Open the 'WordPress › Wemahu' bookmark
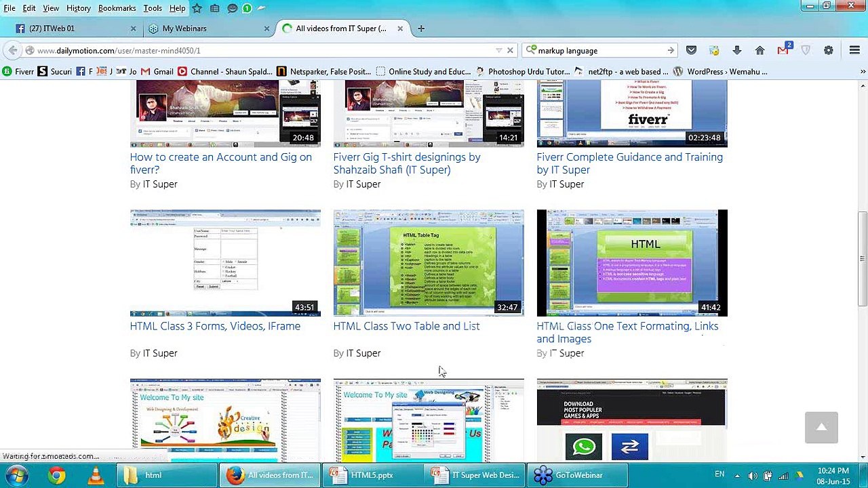The width and height of the screenshot is (868, 488). pos(720,71)
